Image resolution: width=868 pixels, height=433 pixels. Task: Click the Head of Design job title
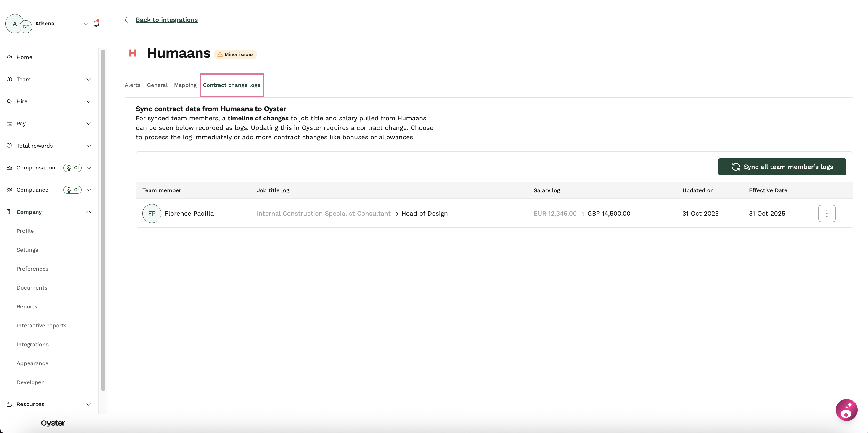(x=424, y=214)
